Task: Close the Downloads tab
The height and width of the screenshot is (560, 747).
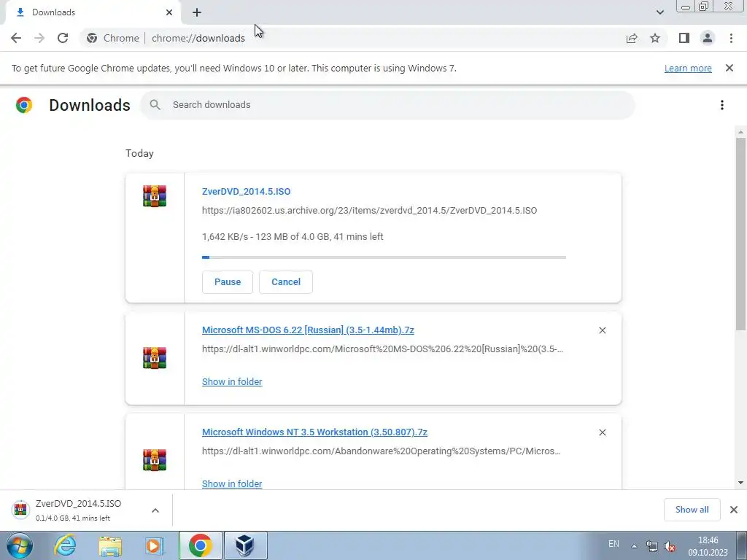Action: (x=169, y=12)
